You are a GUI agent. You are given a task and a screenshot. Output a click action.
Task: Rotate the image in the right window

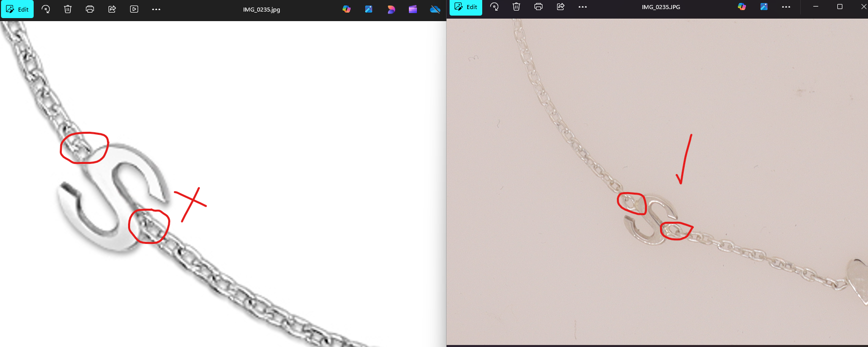pyautogui.click(x=494, y=7)
